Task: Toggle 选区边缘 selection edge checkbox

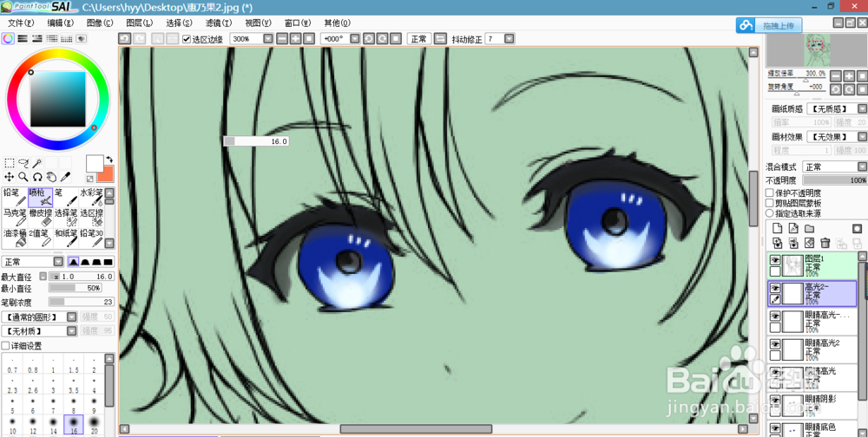Action: [187, 39]
